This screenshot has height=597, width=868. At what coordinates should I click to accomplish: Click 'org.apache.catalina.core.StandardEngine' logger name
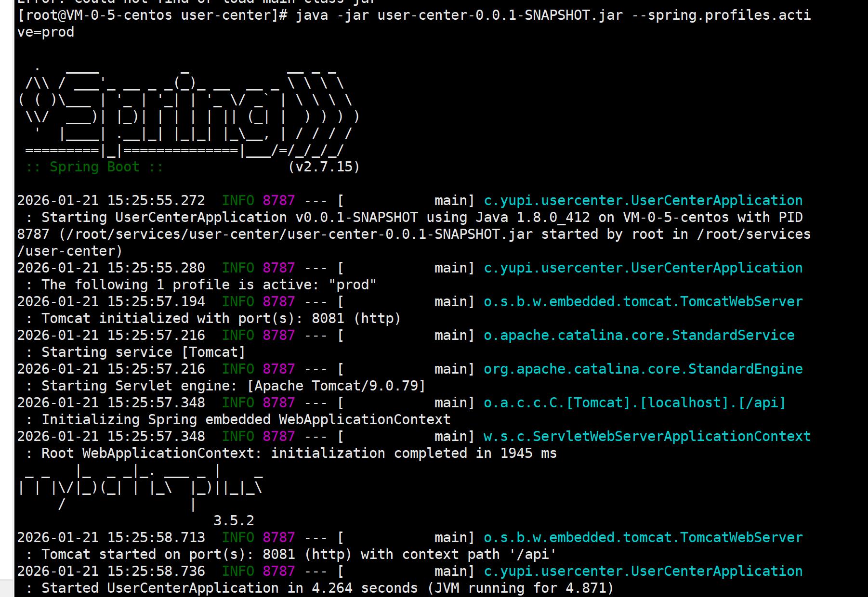(643, 369)
